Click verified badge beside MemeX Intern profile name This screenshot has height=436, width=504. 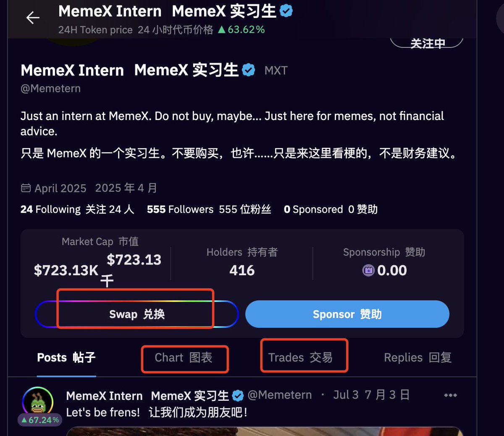[x=249, y=70]
